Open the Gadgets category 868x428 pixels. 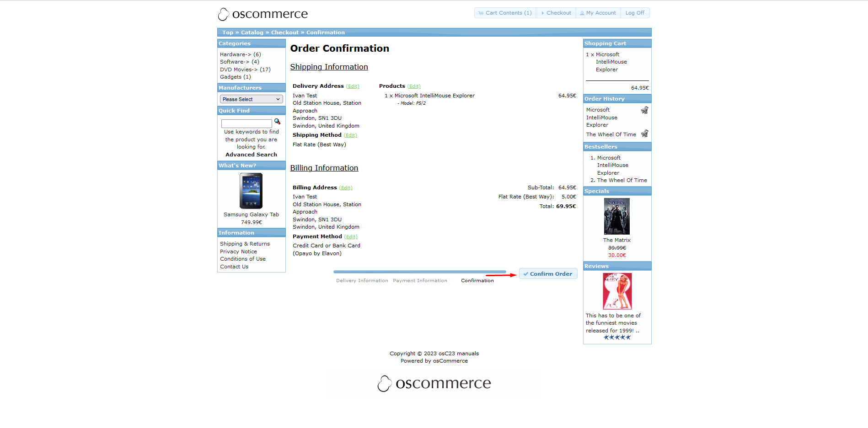tap(230, 77)
